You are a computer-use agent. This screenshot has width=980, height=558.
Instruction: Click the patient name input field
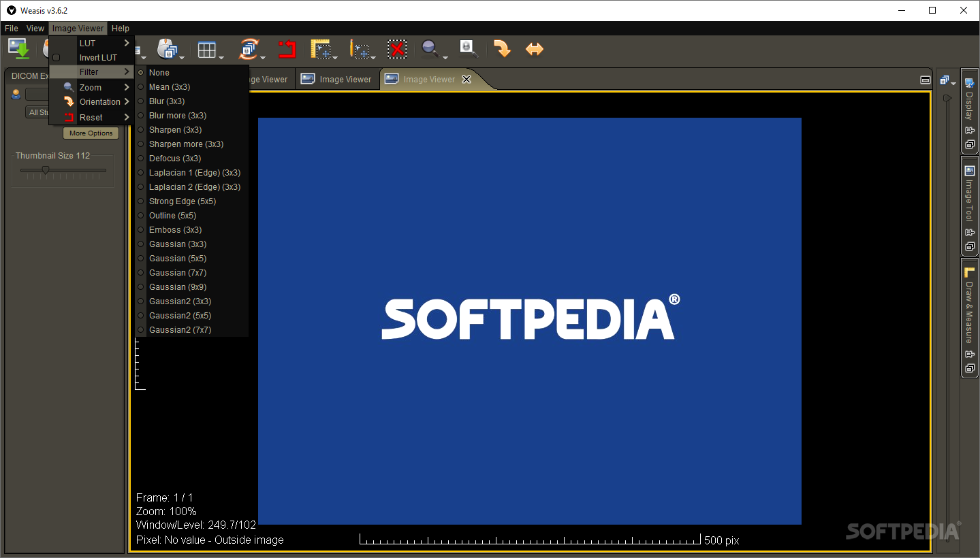click(37, 95)
